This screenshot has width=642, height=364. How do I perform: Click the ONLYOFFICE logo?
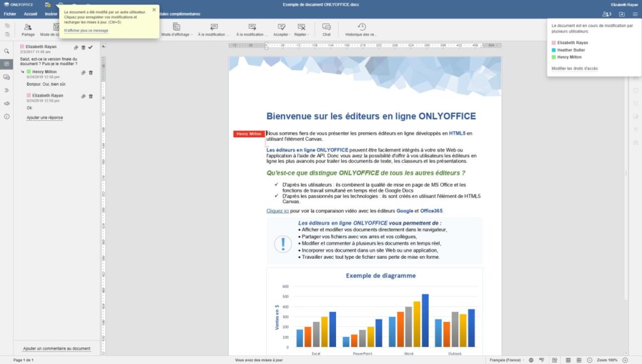pos(19,4)
